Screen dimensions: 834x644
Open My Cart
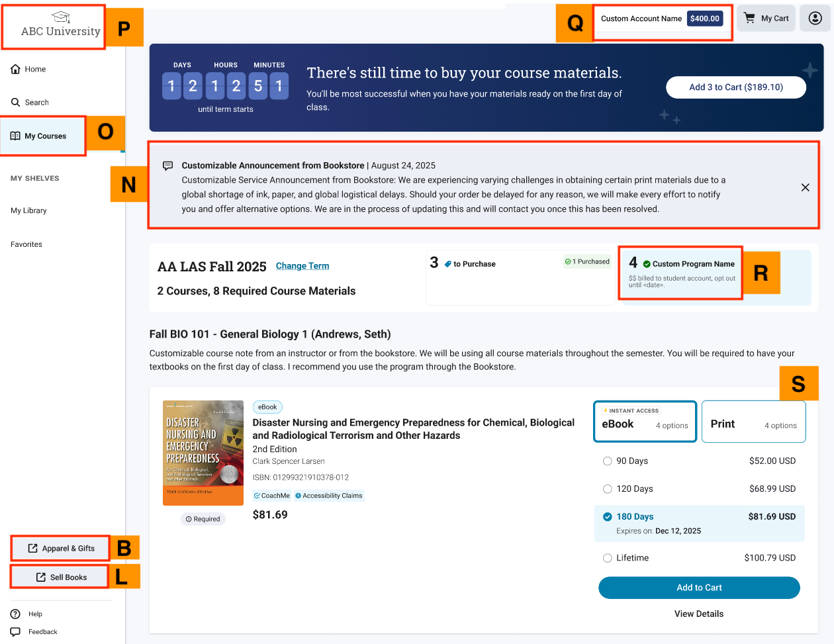[x=766, y=19]
